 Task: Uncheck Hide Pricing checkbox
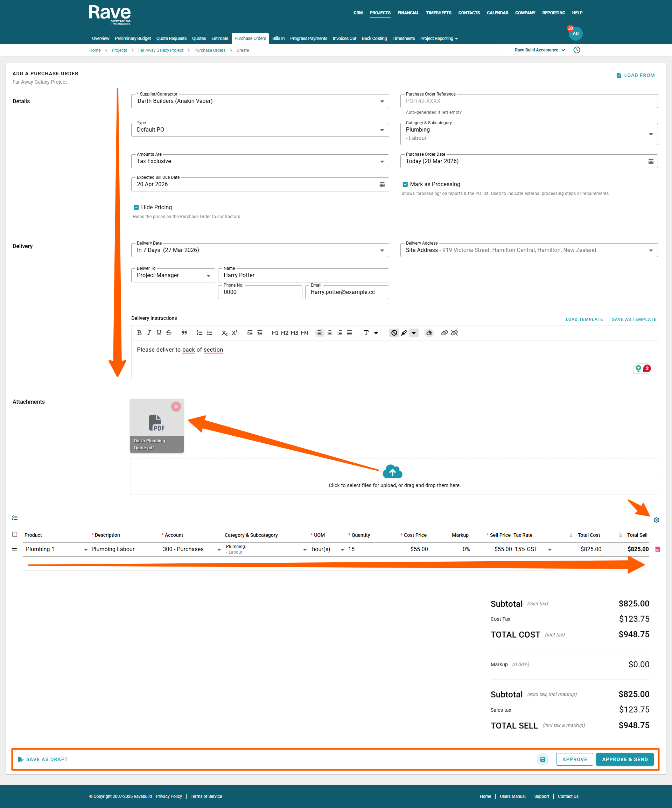(x=136, y=208)
